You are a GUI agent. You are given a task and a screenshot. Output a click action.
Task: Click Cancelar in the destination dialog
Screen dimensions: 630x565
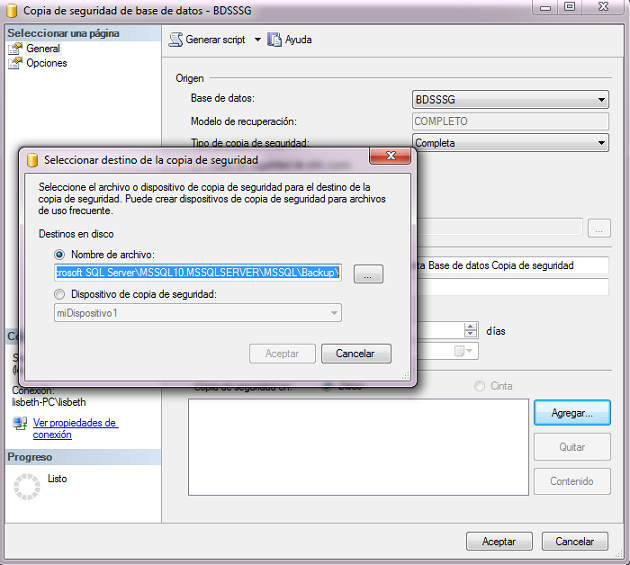pos(355,353)
